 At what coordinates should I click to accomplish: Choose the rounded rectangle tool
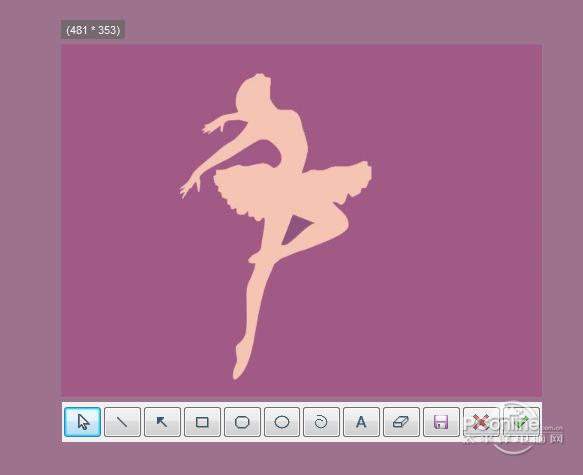242,422
